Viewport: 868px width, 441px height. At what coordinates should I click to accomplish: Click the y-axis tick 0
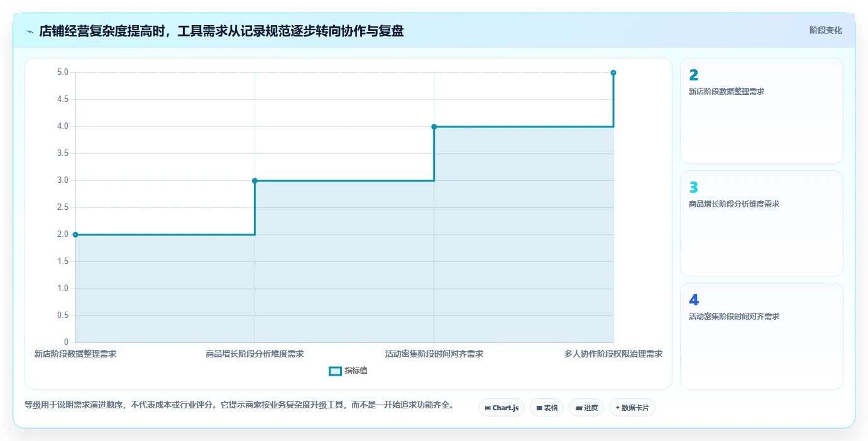[66, 342]
